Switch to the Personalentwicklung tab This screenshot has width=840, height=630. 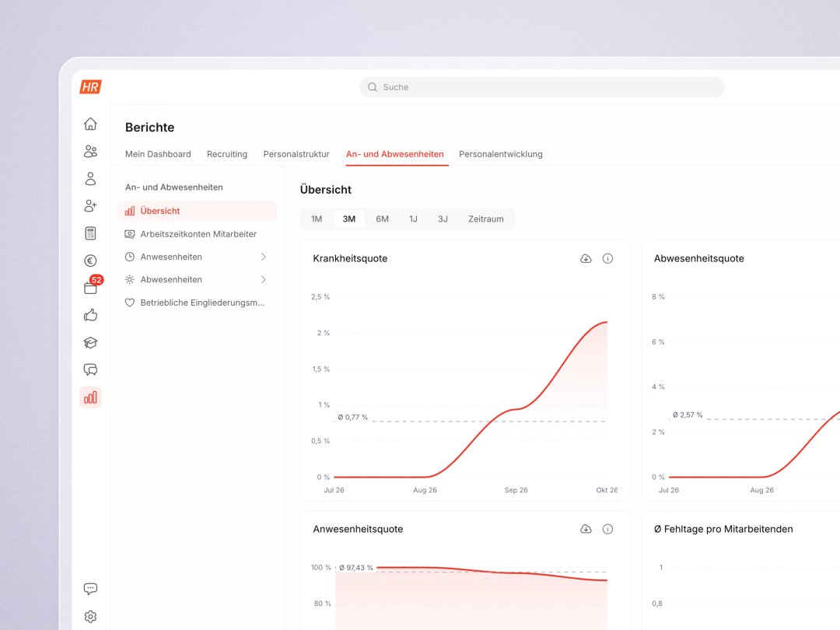point(500,154)
